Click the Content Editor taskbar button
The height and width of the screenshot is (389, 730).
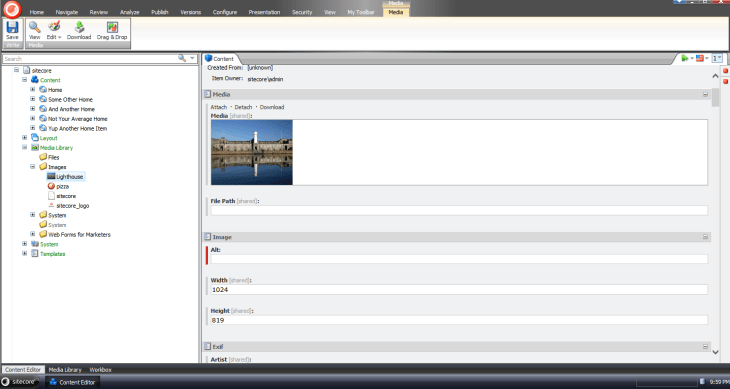(x=72, y=382)
